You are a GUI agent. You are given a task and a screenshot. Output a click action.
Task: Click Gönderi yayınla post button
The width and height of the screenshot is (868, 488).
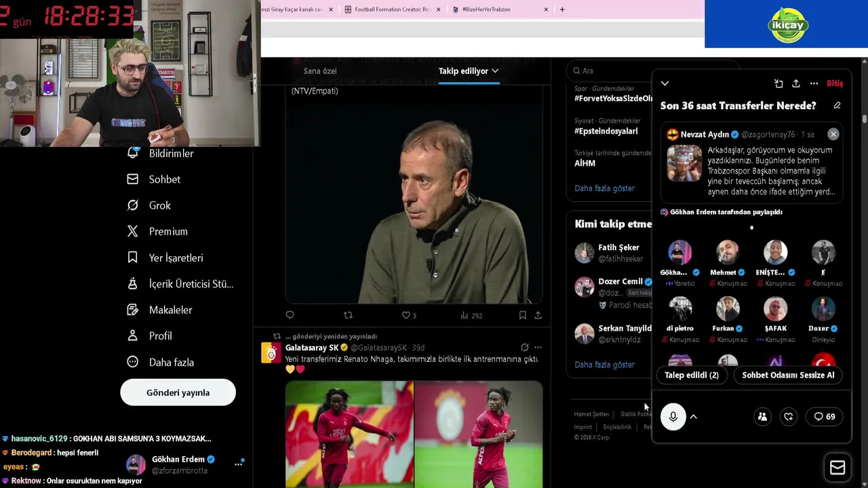coord(178,392)
